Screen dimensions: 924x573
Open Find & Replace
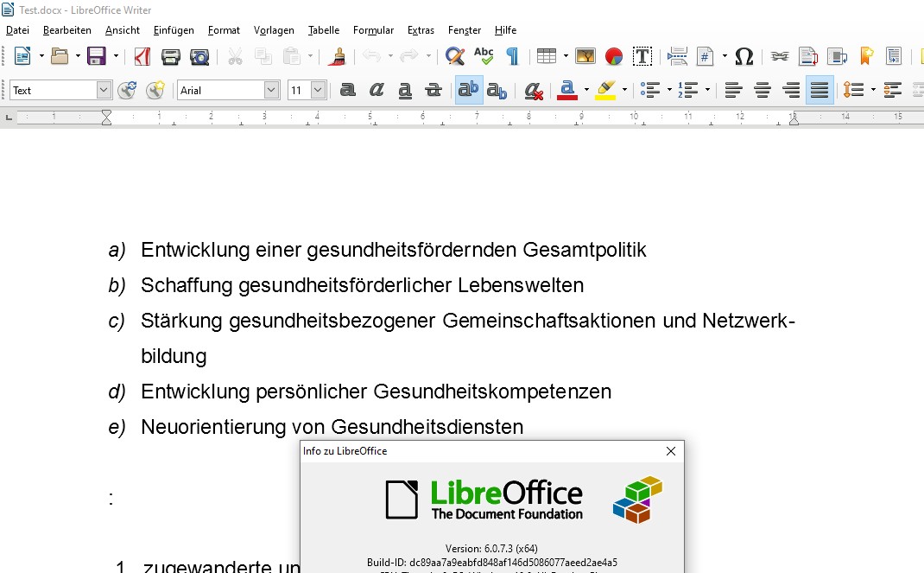[x=455, y=56]
